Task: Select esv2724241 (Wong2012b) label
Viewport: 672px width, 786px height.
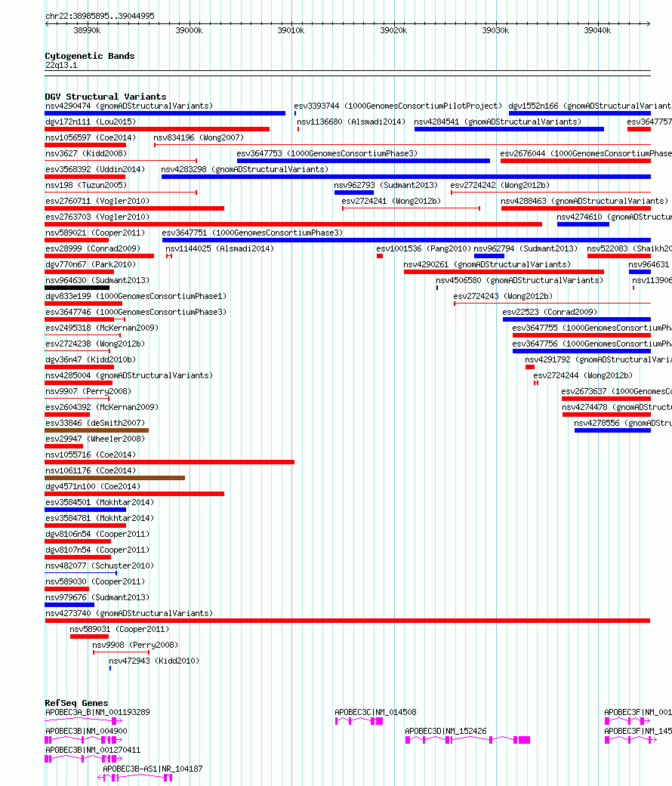Action: (391, 201)
